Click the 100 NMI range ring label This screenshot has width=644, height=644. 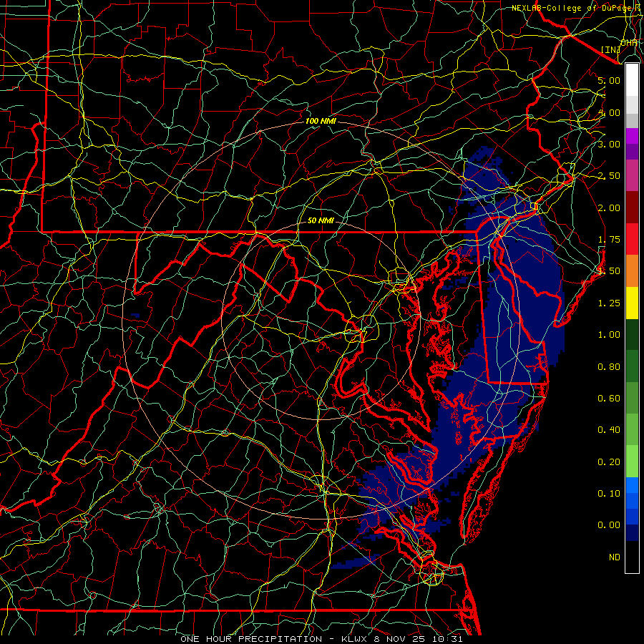tap(321, 121)
